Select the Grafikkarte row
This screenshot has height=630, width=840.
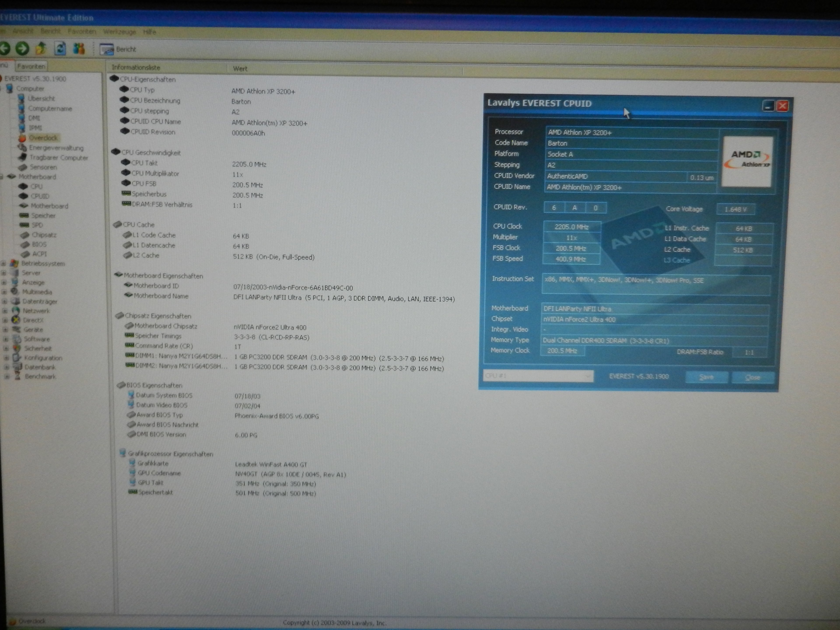click(x=218, y=464)
